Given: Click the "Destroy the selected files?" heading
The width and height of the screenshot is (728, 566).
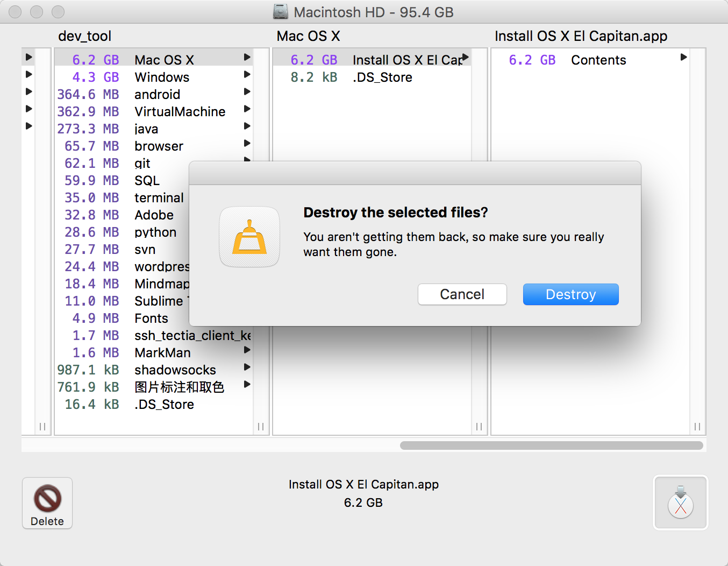Looking at the screenshot, I should click(396, 213).
